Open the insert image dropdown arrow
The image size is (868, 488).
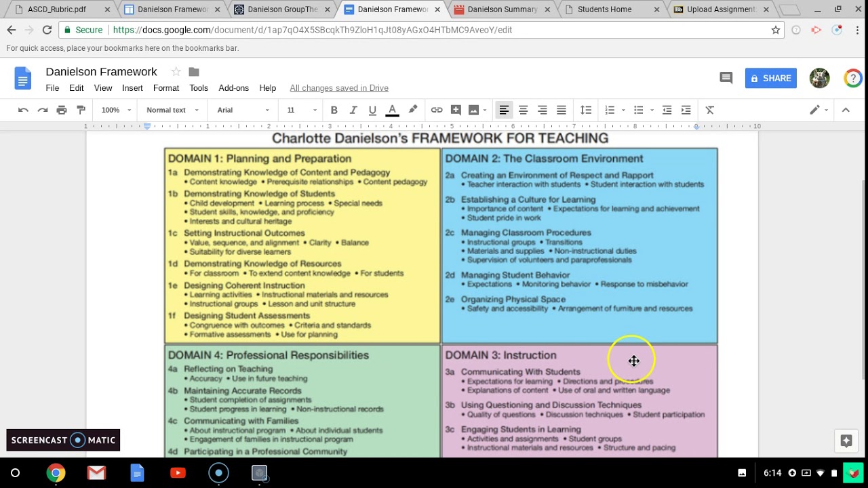[x=484, y=110]
